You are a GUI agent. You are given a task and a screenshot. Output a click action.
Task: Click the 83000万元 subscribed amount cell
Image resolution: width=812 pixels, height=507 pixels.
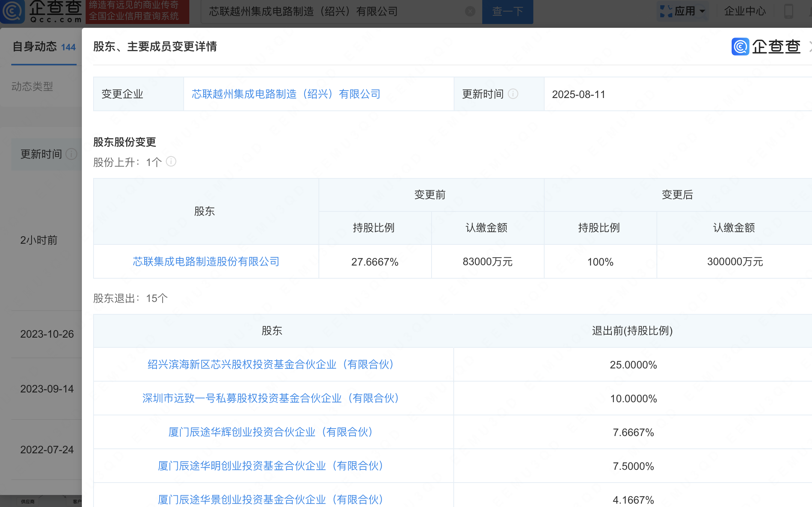pyautogui.click(x=488, y=262)
